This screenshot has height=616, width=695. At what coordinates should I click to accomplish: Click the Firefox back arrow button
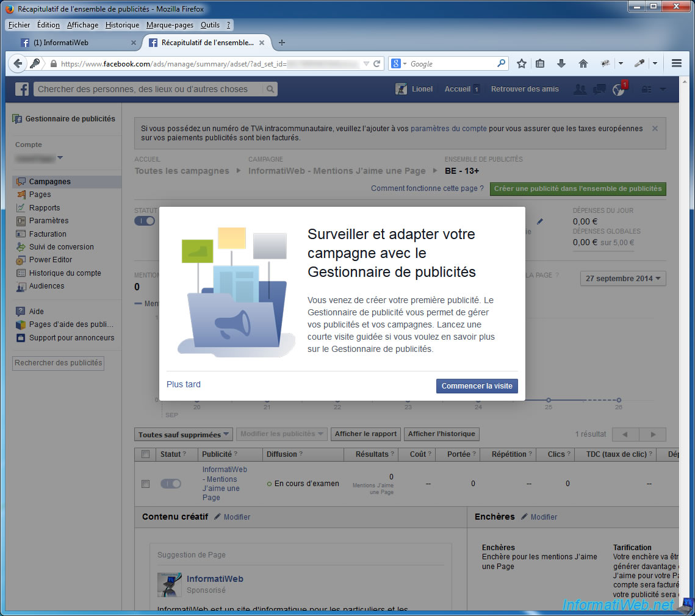[18, 63]
